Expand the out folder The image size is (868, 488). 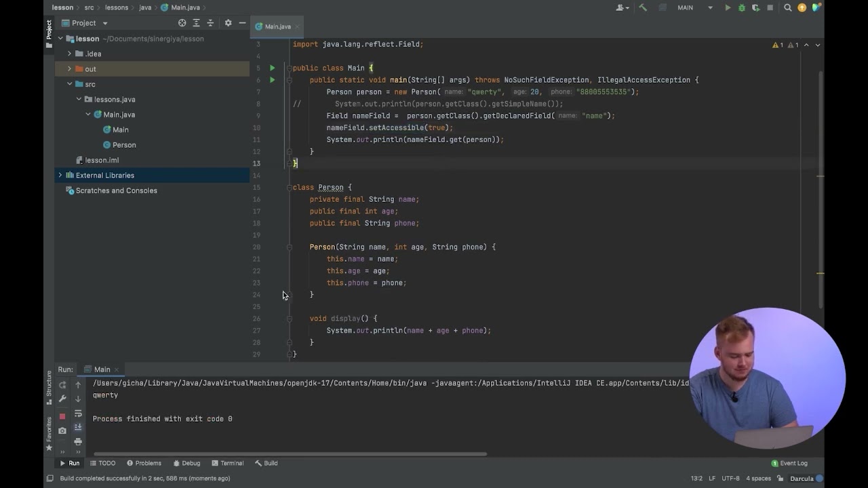[69, 69]
